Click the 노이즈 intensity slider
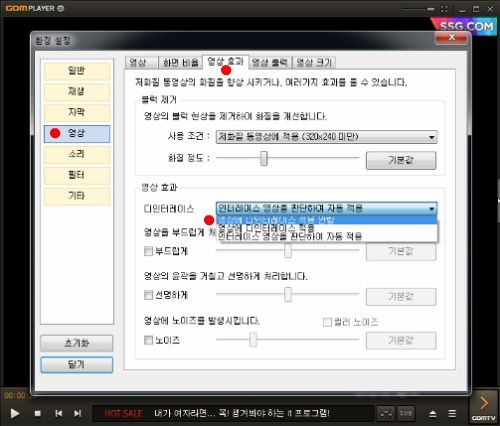The image size is (500, 426). click(288, 340)
